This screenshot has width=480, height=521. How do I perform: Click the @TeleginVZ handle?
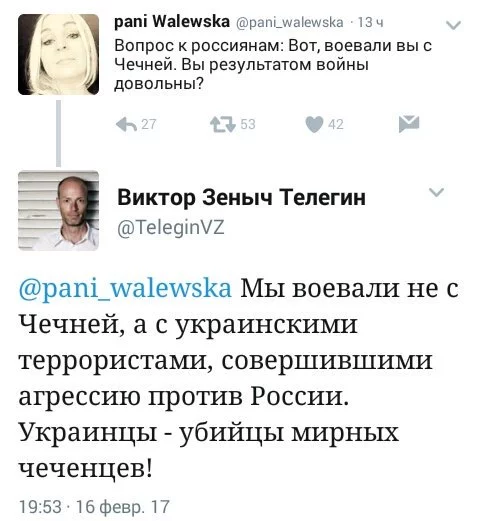[x=171, y=228]
